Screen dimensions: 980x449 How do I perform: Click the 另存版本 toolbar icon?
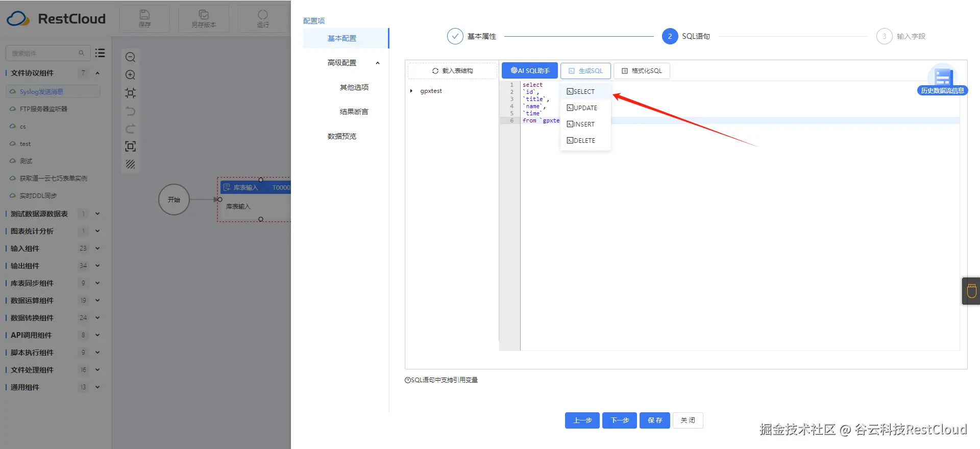(x=204, y=15)
